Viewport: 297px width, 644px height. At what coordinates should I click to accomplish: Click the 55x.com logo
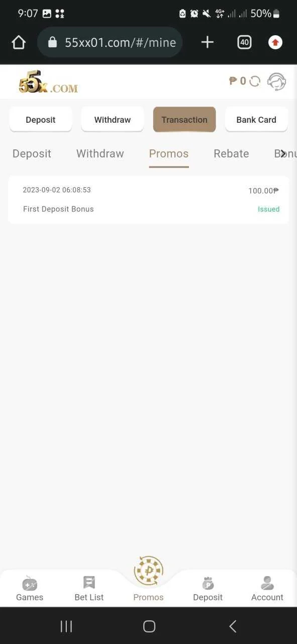[x=48, y=83]
